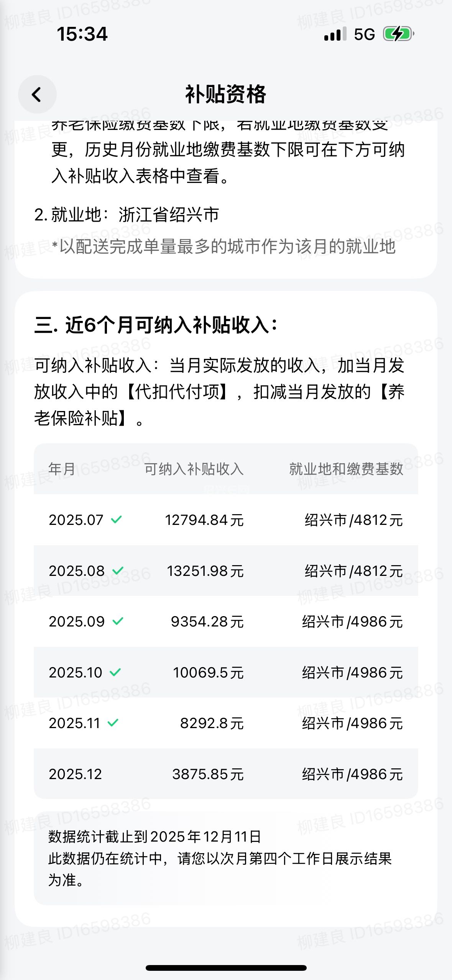The height and width of the screenshot is (980, 452).
Task: Click the 年月 column header
Action: (x=62, y=469)
